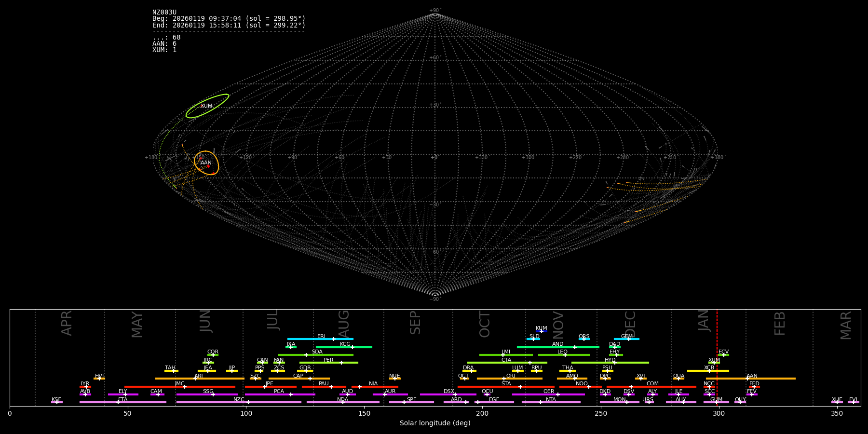This screenshot has width=868, height=434.
Task: Click the NUE shower label
Action: click(x=395, y=376)
